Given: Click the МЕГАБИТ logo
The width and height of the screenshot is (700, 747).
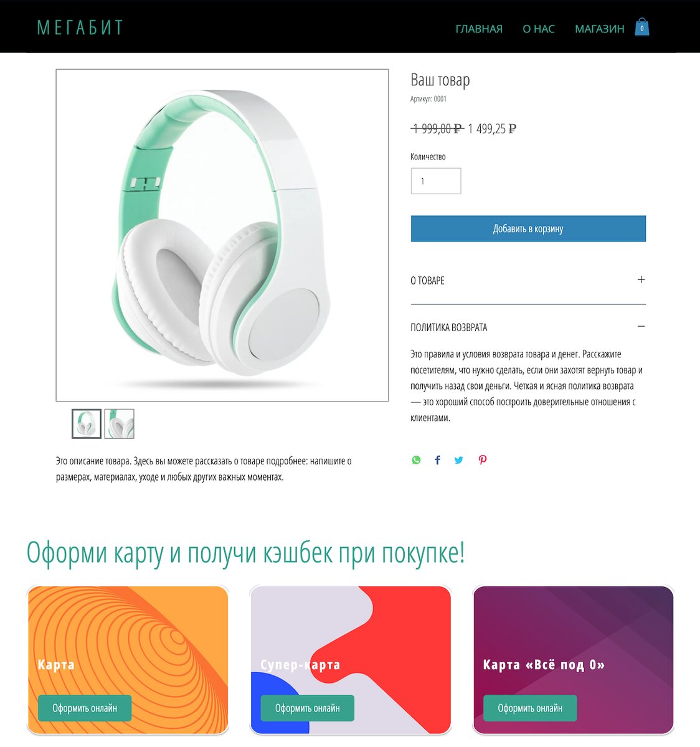Looking at the screenshot, I should coord(80,27).
